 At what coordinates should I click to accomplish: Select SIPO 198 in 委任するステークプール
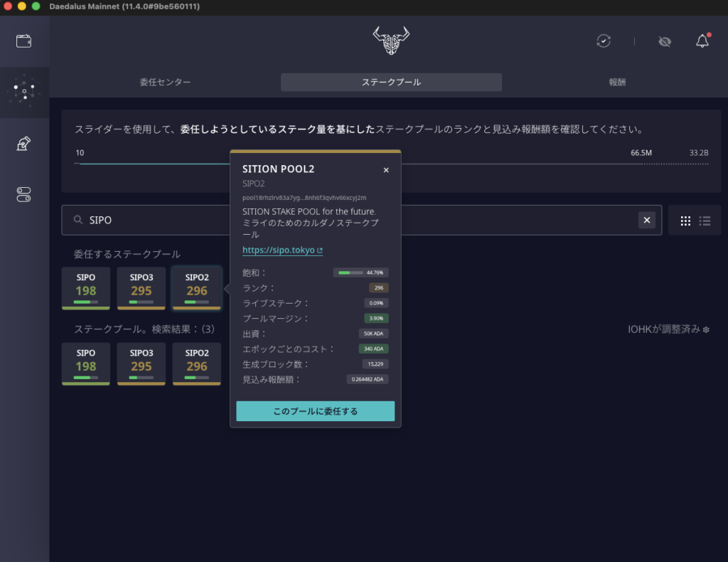[x=86, y=288]
